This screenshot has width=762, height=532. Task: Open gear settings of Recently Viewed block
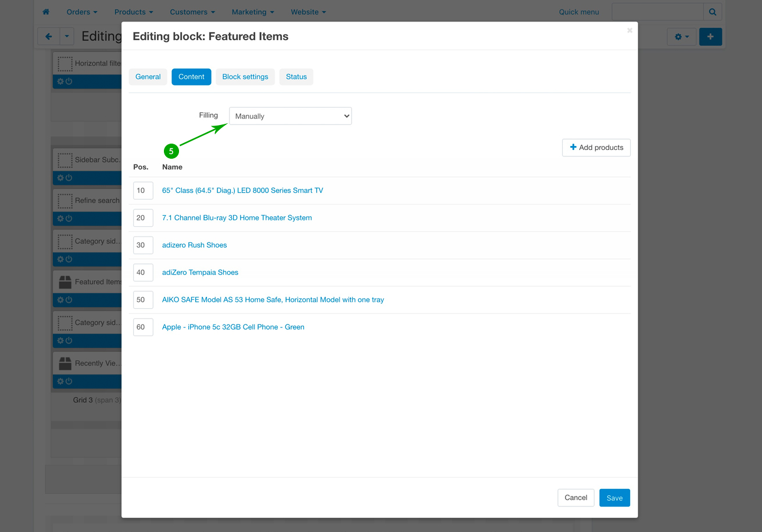60,381
